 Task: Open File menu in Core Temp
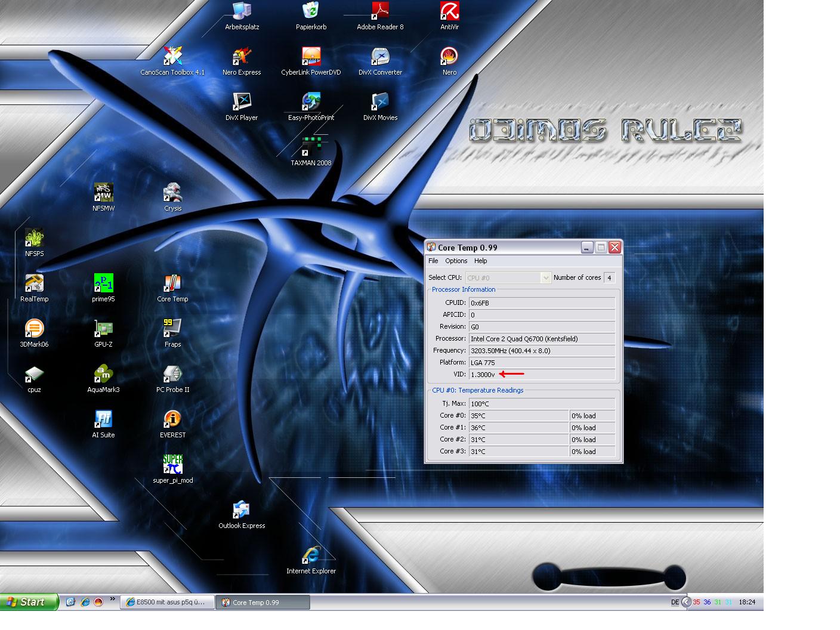click(433, 261)
